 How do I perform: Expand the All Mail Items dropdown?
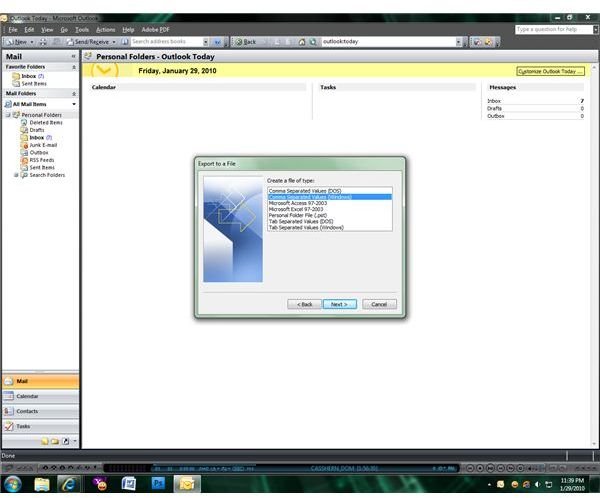pyautogui.click(x=74, y=104)
